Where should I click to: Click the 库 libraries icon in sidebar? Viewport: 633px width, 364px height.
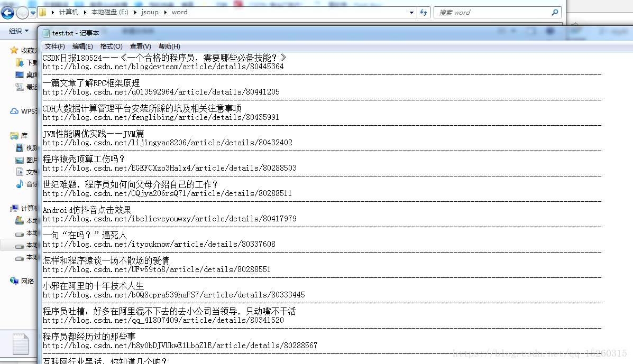click(x=14, y=135)
